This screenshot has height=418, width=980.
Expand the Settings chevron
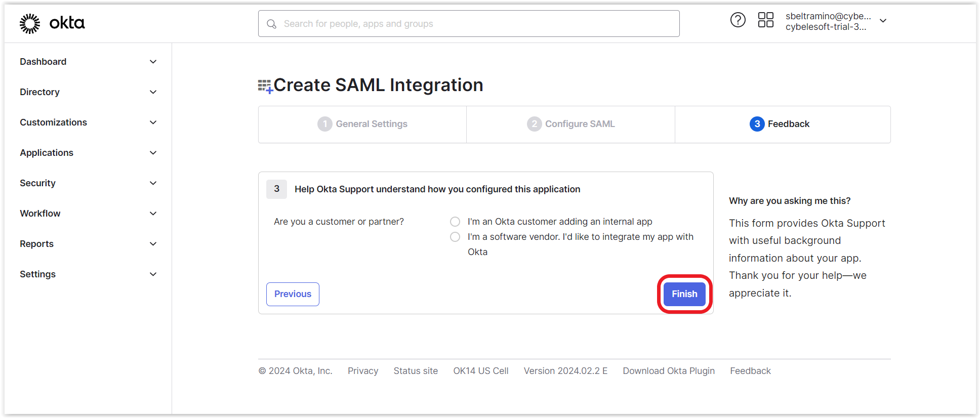pos(153,274)
